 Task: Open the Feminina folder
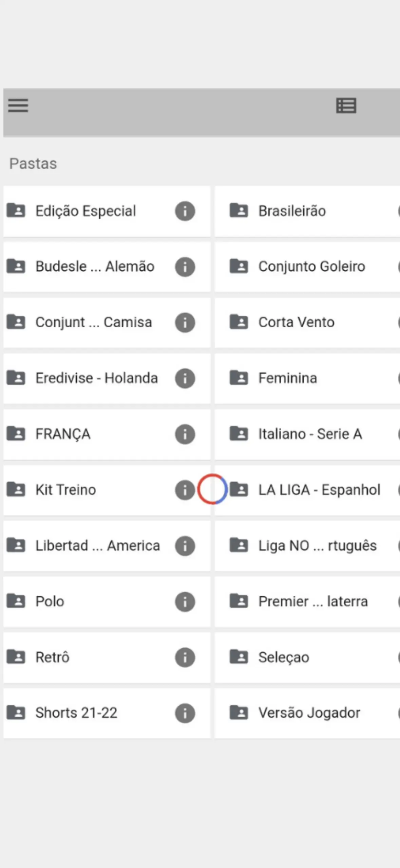[288, 378]
